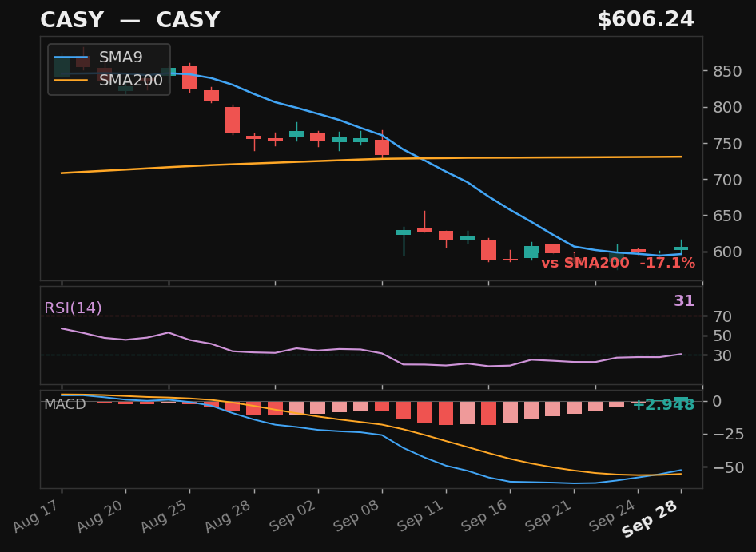Screen dimensions: 756x552
Task: Click the large red candle near 800
Action: [233, 120]
